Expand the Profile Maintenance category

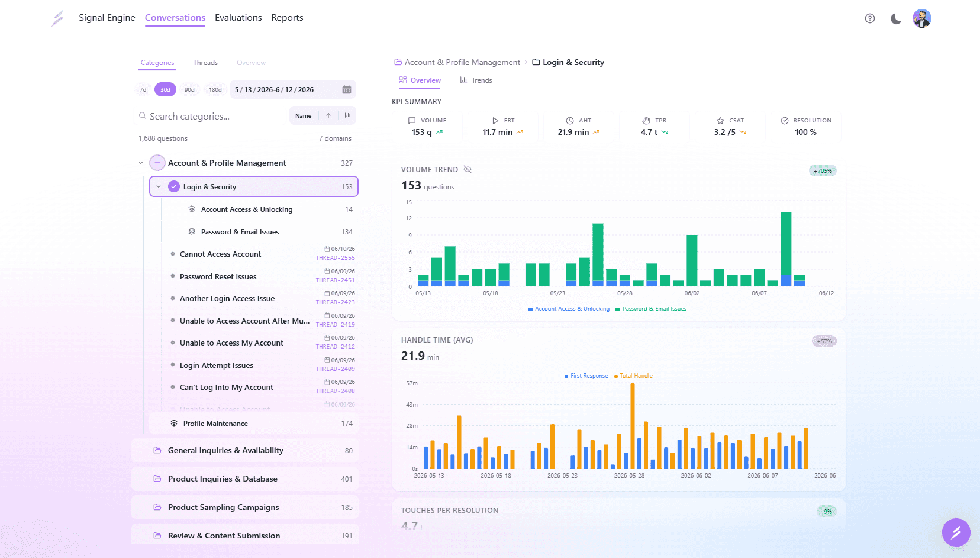254,423
